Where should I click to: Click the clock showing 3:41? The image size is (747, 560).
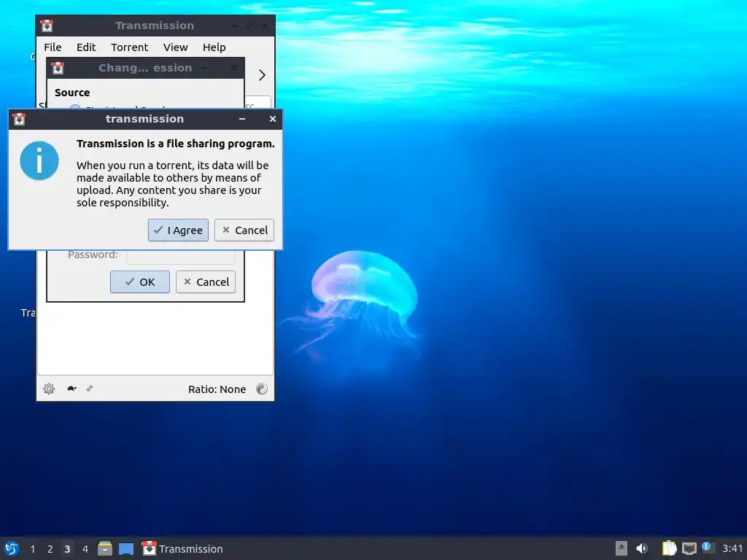(732, 548)
